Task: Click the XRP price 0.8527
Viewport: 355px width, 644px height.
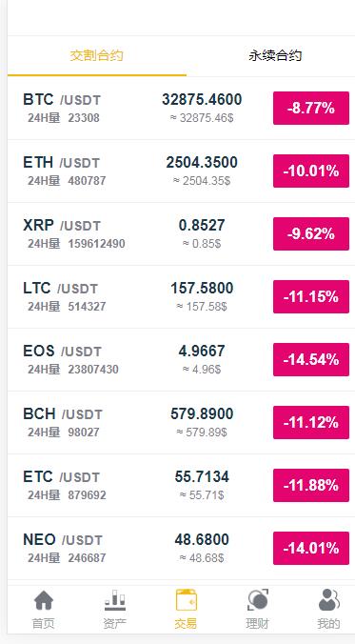Action: tap(202, 225)
